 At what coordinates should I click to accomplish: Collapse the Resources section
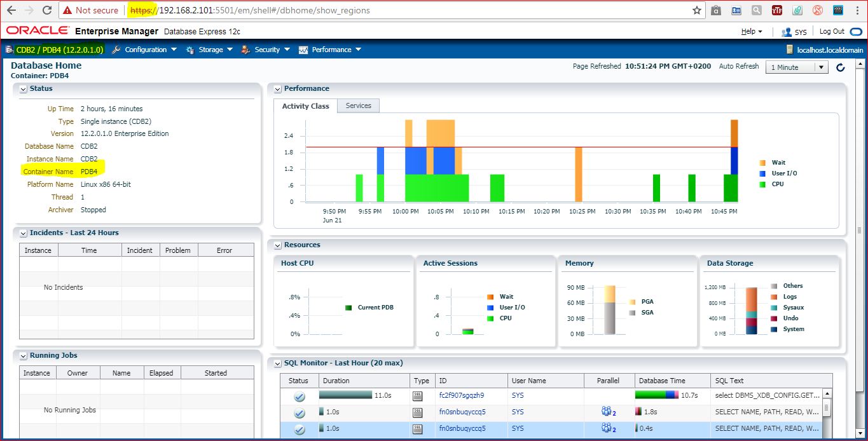pyautogui.click(x=277, y=245)
